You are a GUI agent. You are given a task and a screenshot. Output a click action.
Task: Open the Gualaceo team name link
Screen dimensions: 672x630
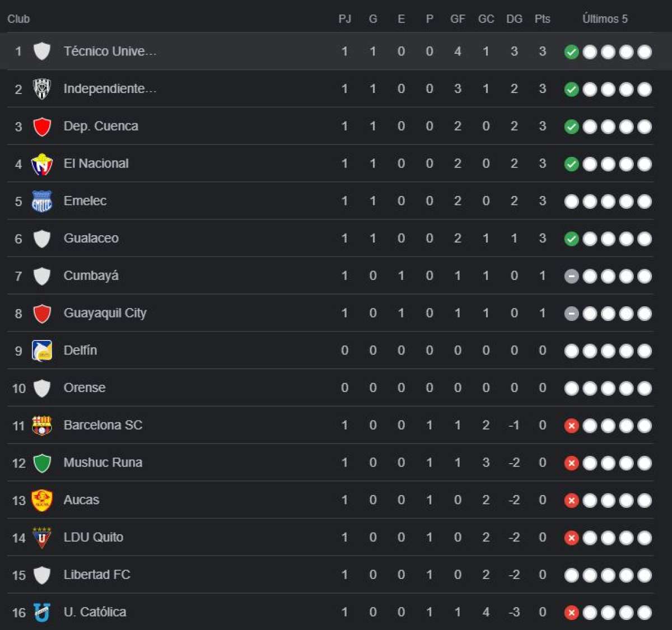pyautogui.click(x=91, y=238)
